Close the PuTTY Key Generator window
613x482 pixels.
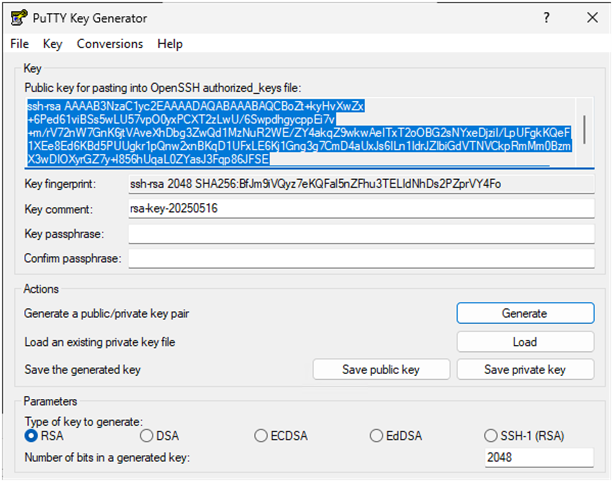point(592,18)
